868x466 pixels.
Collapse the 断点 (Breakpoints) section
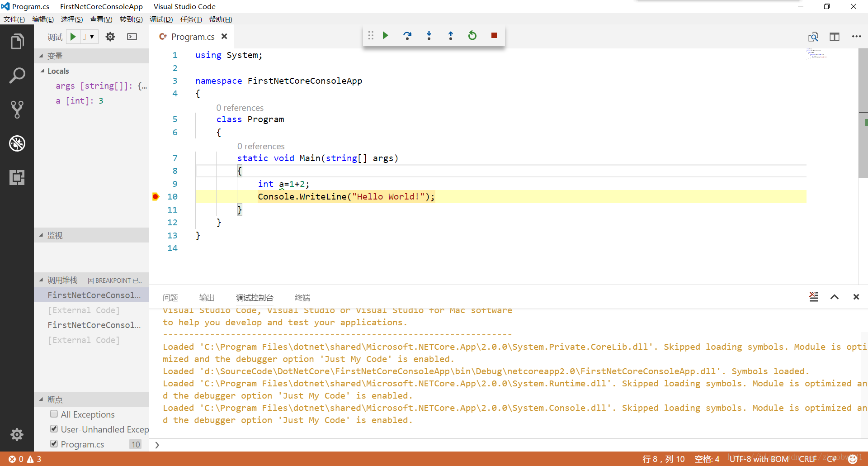(x=91, y=399)
